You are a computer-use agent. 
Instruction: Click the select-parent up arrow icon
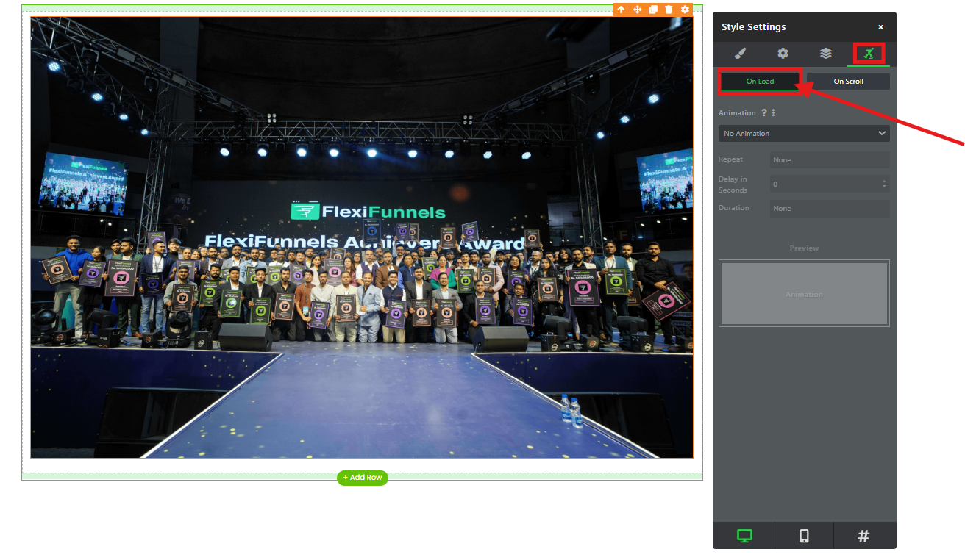pyautogui.click(x=621, y=10)
